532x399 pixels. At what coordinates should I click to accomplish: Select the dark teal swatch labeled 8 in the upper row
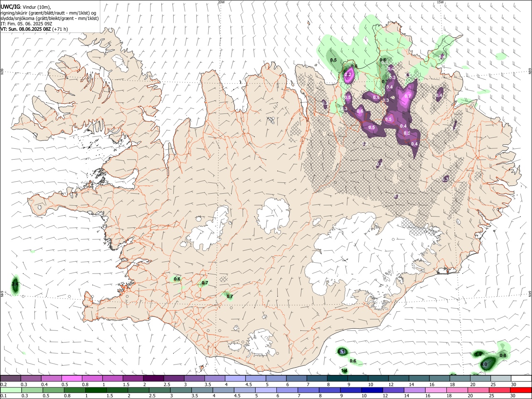click(x=337, y=378)
